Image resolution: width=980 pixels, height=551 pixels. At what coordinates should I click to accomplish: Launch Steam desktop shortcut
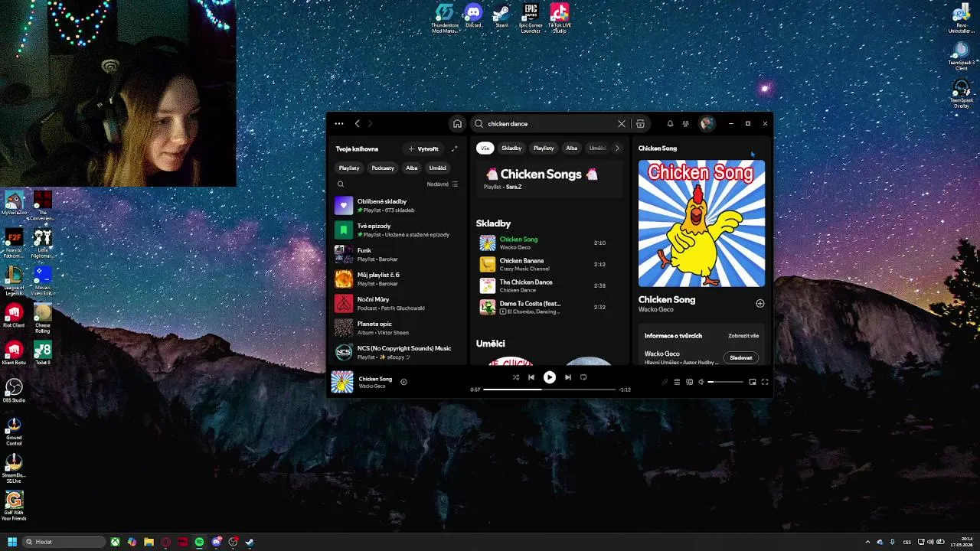501,15
